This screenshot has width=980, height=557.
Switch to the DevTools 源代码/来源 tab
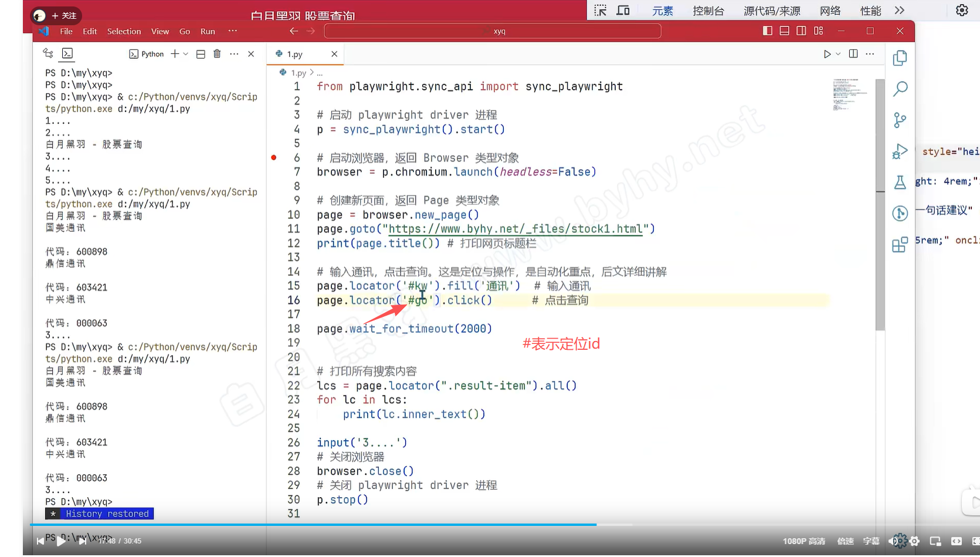point(772,11)
